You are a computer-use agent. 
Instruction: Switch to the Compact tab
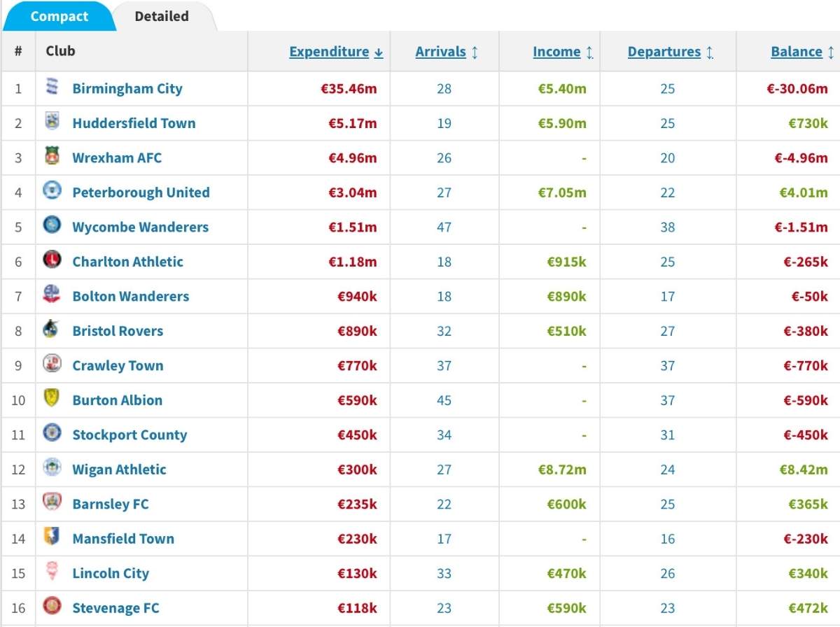(x=59, y=16)
